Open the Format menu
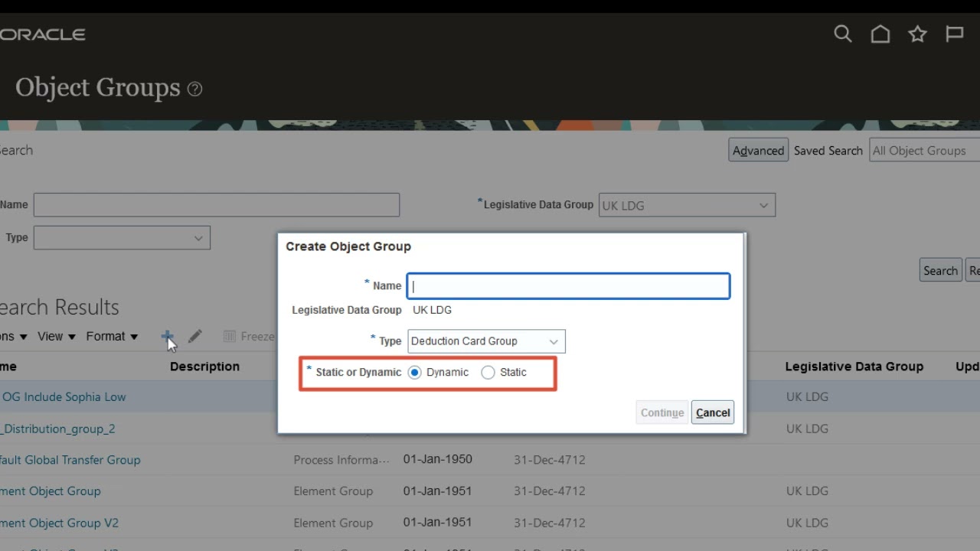The width and height of the screenshot is (980, 551). pos(112,336)
